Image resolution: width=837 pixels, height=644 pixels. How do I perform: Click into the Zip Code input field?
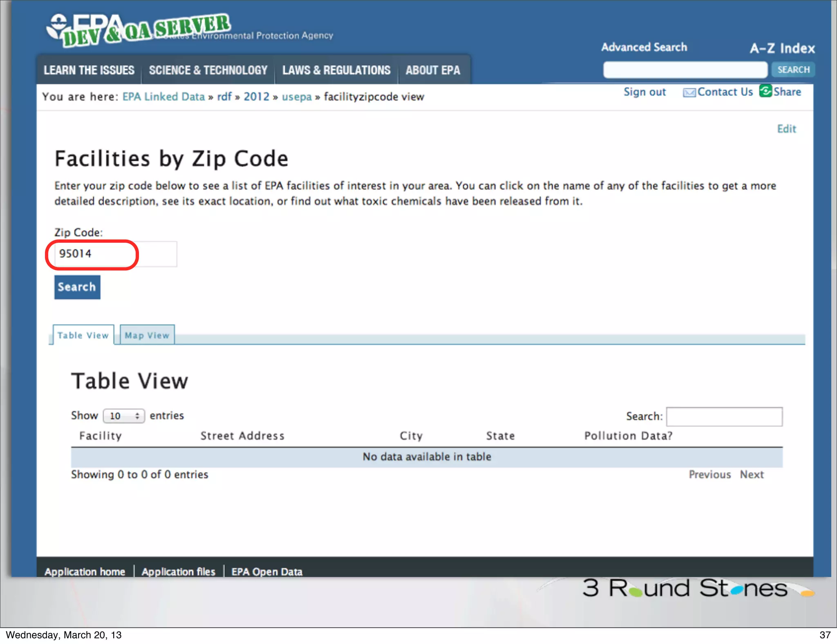pyautogui.click(x=116, y=254)
